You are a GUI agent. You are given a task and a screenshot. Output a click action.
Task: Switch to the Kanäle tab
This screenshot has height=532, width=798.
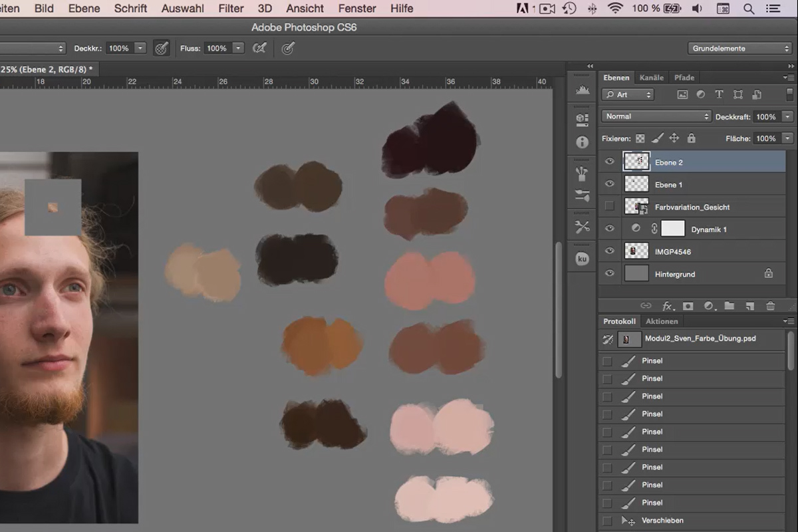click(651, 78)
